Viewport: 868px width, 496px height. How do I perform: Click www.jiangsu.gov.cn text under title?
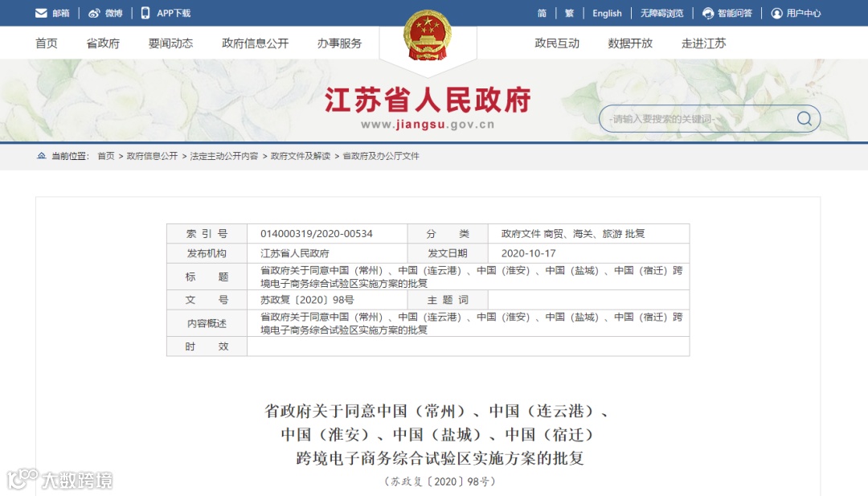[428, 125]
